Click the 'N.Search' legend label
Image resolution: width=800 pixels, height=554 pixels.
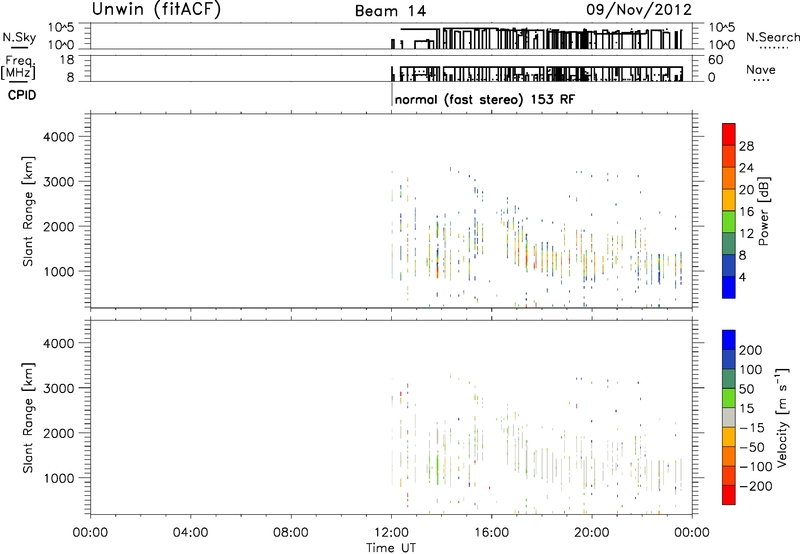pos(772,37)
